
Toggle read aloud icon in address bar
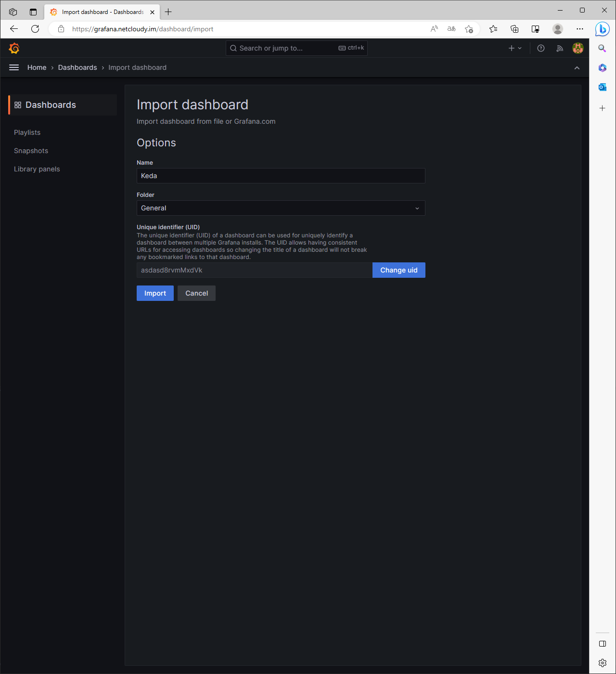click(x=434, y=29)
